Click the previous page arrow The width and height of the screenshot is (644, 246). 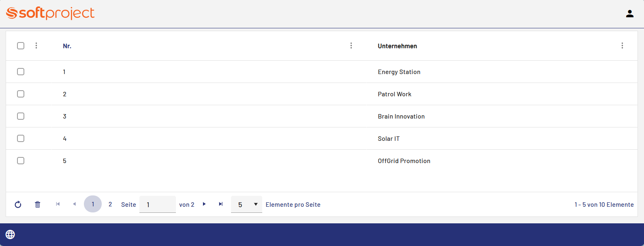point(74,204)
